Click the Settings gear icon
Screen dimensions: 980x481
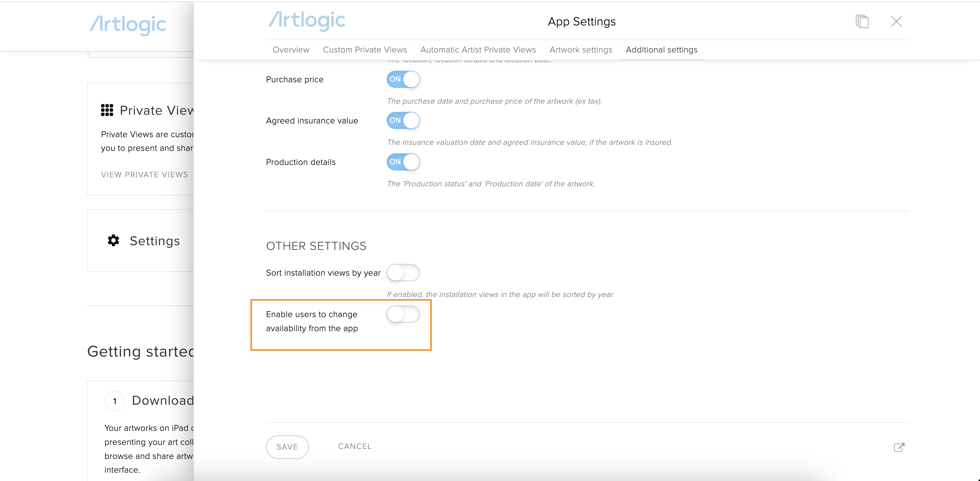tap(113, 240)
